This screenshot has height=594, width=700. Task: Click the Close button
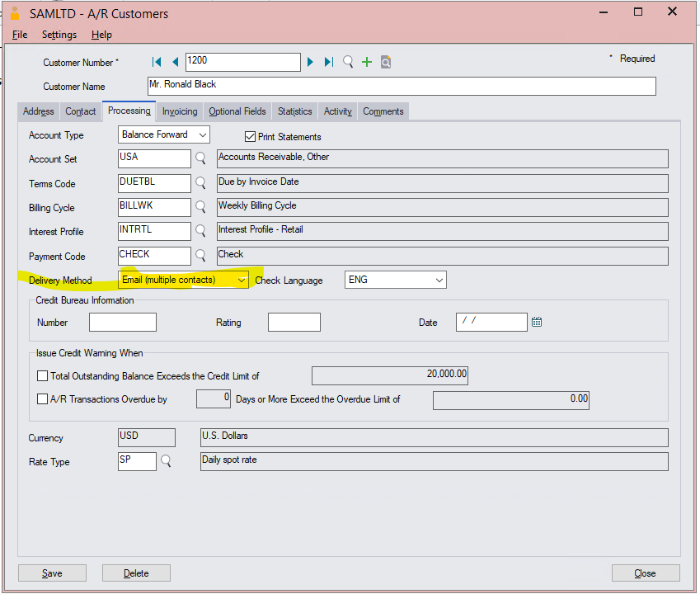(x=646, y=573)
